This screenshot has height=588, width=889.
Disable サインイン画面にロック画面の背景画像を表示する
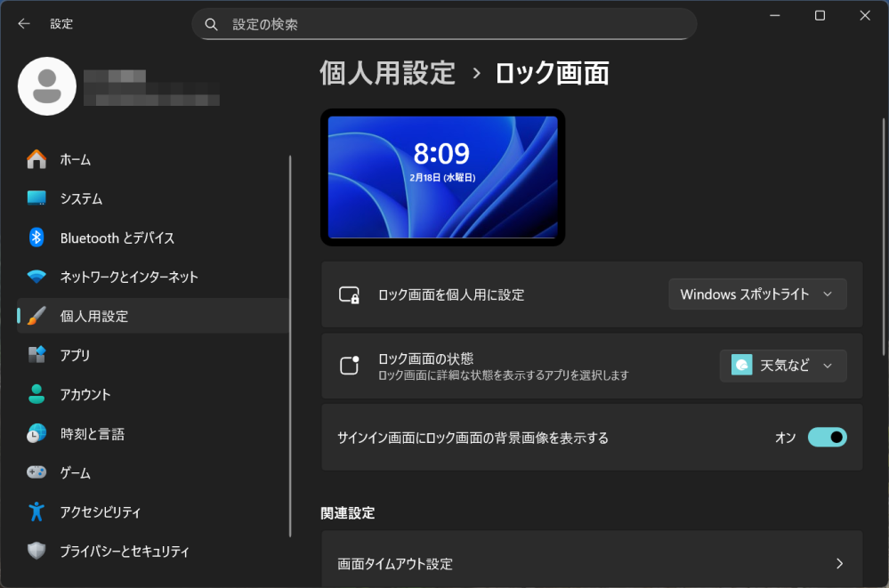tap(827, 437)
